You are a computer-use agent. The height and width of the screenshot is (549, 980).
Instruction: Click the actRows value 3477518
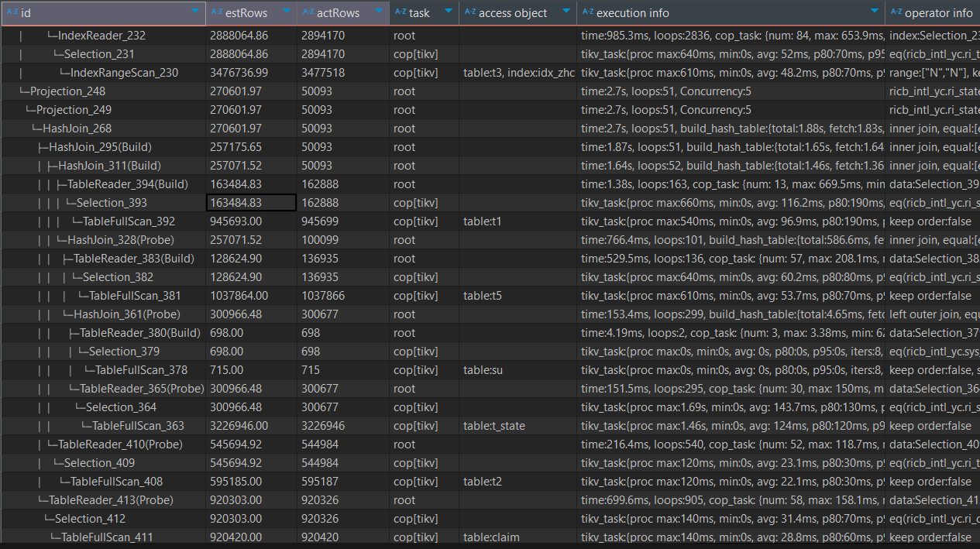click(x=343, y=73)
